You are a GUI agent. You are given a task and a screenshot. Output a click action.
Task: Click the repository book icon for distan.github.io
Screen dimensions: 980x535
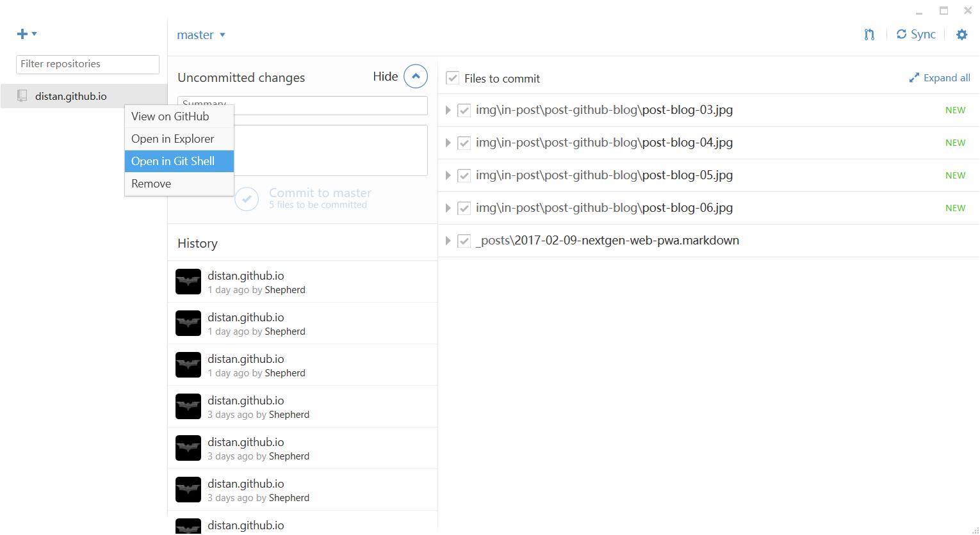pos(22,96)
